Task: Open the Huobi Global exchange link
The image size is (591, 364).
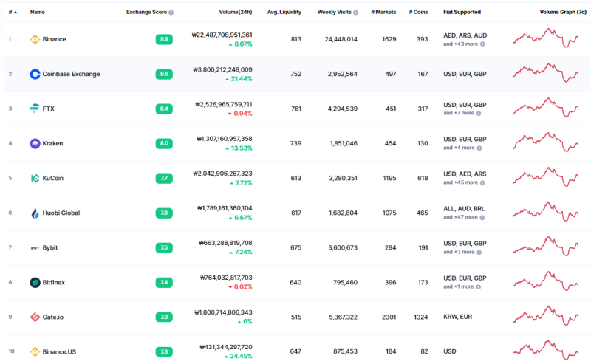Action: (61, 213)
